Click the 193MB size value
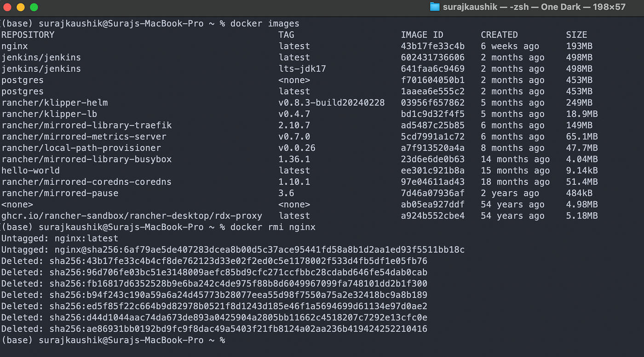Image resolution: width=644 pixels, height=357 pixels. (x=579, y=46)
